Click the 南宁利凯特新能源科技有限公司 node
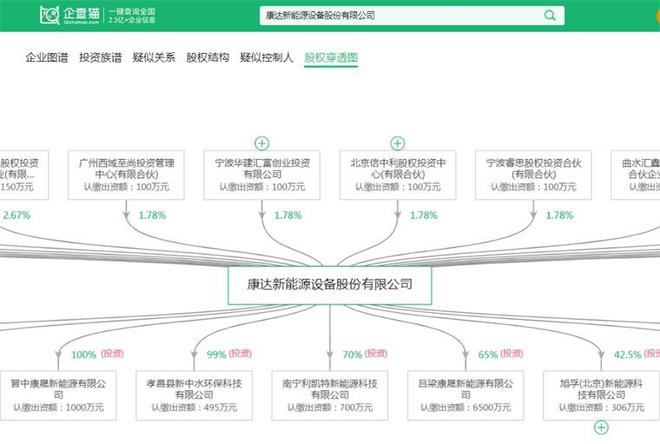 point(330,395)
